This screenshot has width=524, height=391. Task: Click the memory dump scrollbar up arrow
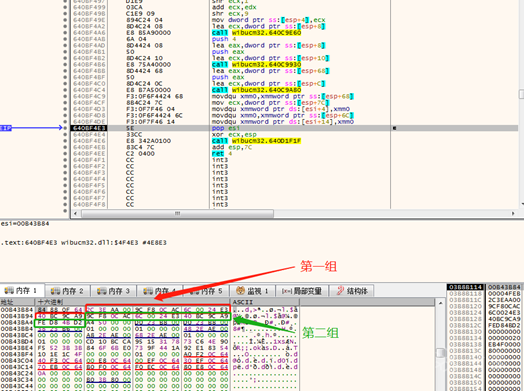click(x=440, y=303)
